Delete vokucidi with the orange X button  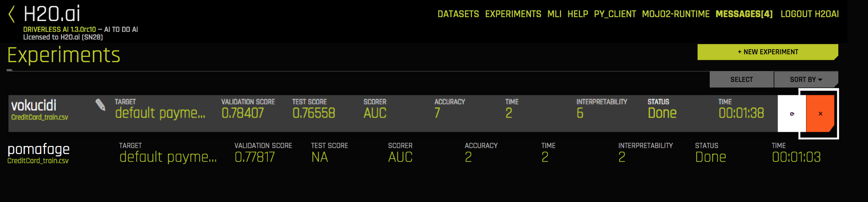[x=820, y=114]
